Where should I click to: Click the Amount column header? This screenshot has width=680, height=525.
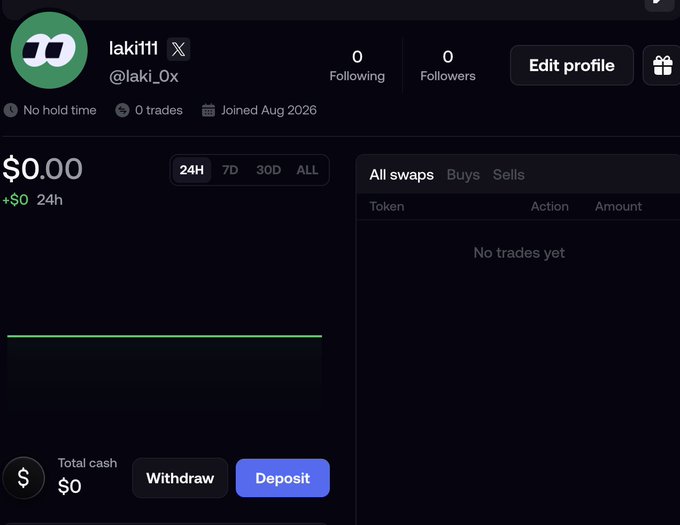[x=618, y=206]
